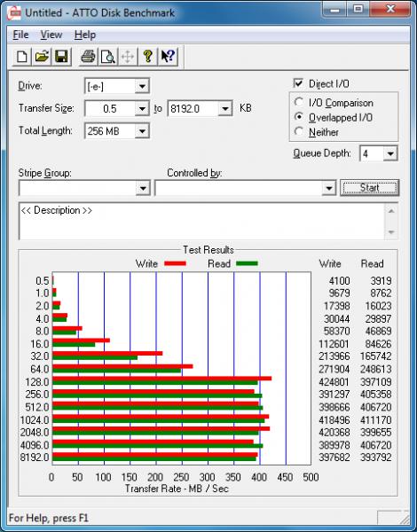The height and width of the screenshot is (532, 417).
Task: Open the View menu
Action: click(x=51, y=35)
